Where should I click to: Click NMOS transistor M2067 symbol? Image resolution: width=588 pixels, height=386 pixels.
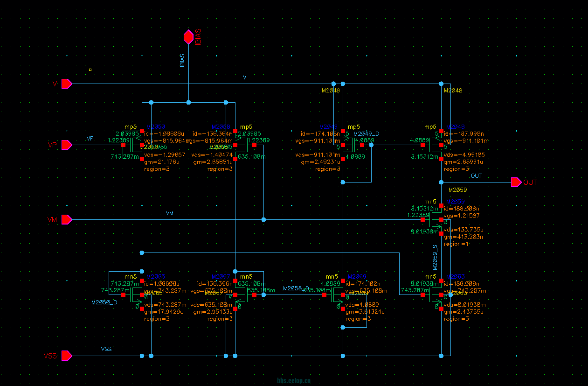tap(240, 295)
